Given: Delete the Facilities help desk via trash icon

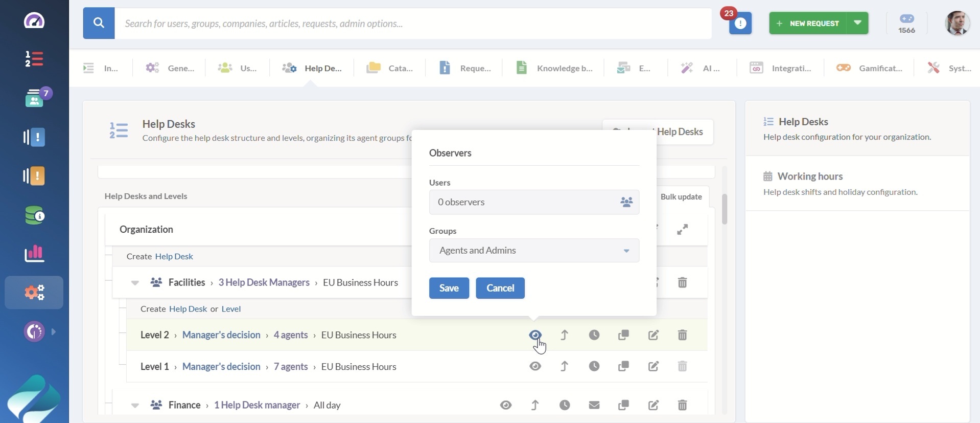Looking at the screenshot, I should point(682,282).
